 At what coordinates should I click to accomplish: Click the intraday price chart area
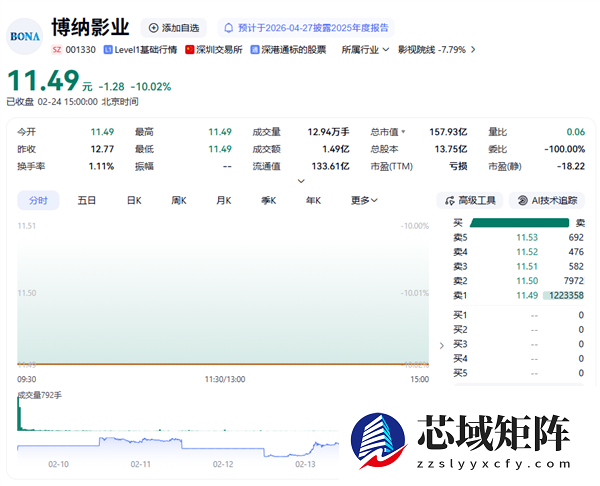(223, 295)
